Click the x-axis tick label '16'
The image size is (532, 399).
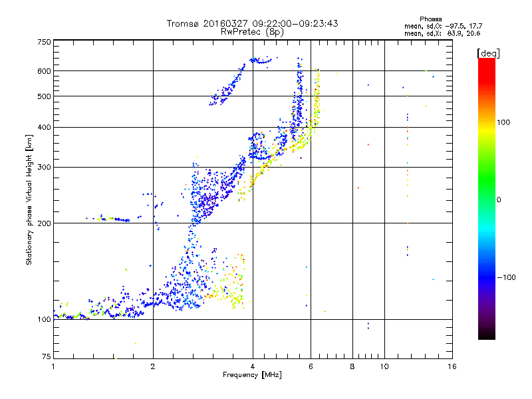tap(452, 366)
